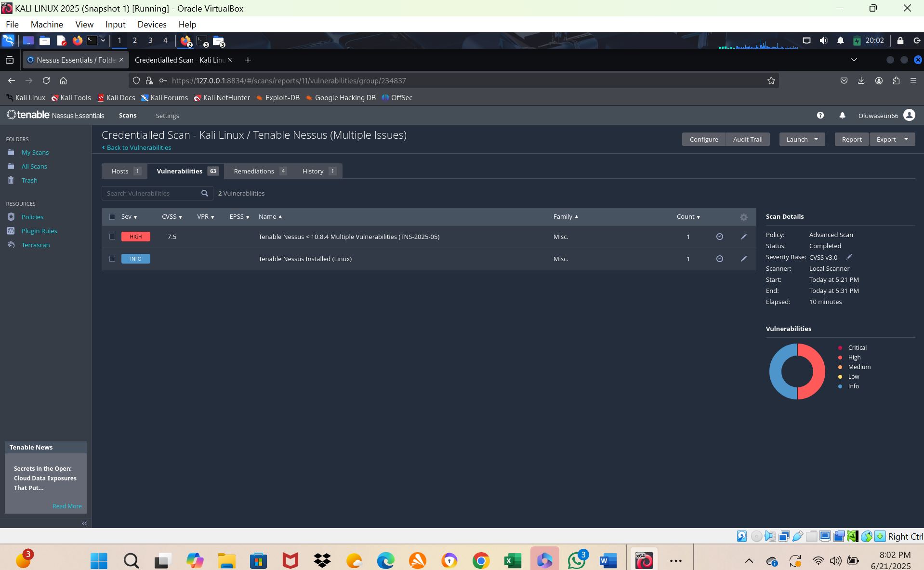This screenshot has width=924, height=570.
Task: Reload the browser page
Action: pyautogui.click(x=46, y=80)
